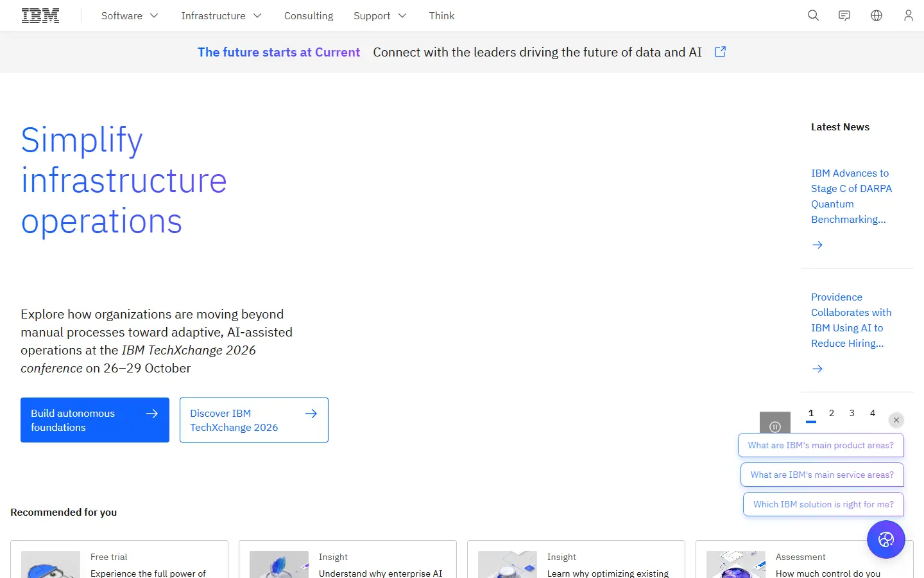Viewport: 924px width, 578px height.
Task: Open the AI assistant chat bubble
Action: point(886,539)
